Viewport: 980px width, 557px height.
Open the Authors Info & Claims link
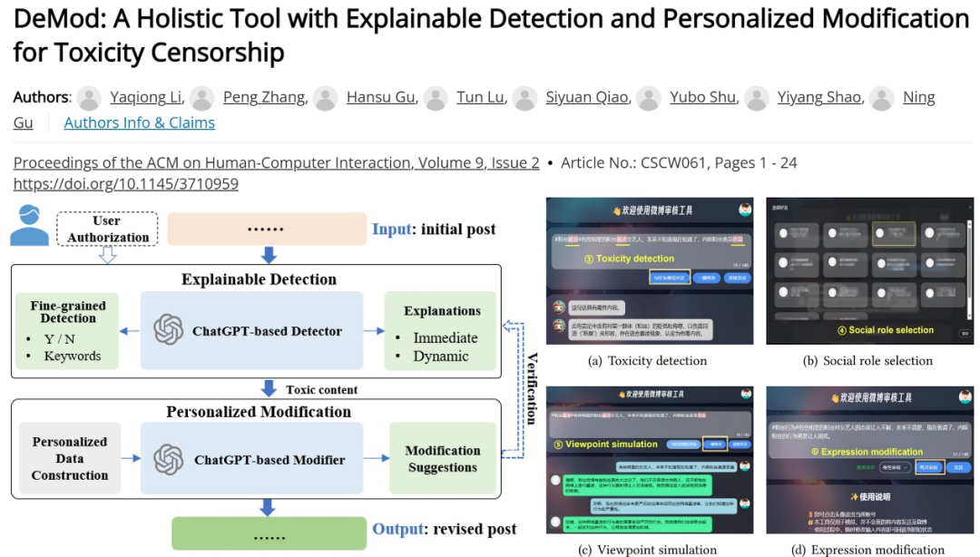coord(140,122)
